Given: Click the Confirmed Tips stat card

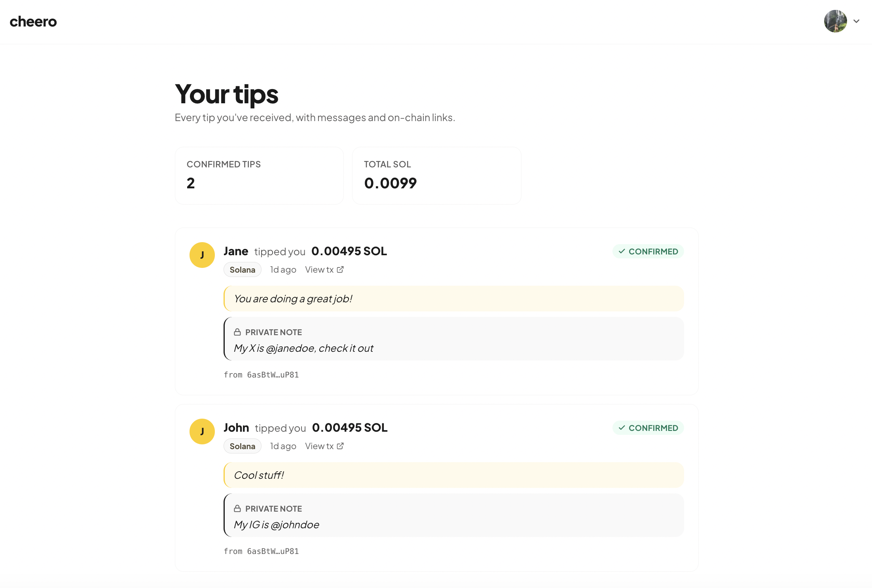Looking at the screenshot, I should [x=259, y=176].
